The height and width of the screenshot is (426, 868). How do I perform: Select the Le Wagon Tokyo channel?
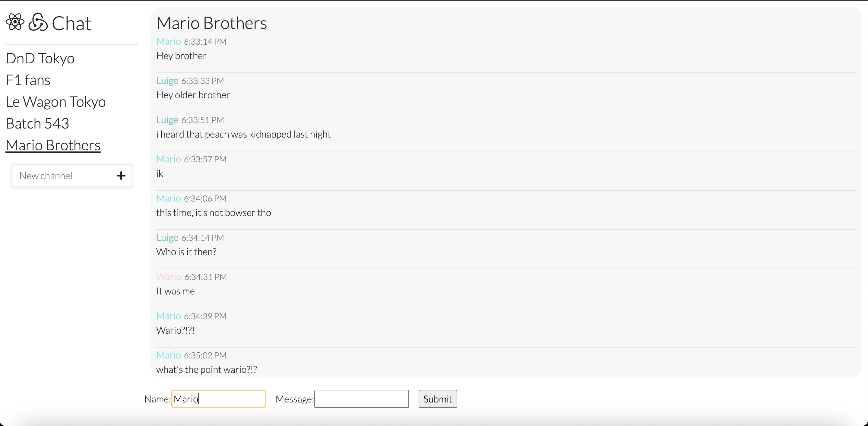pos(55,102)
